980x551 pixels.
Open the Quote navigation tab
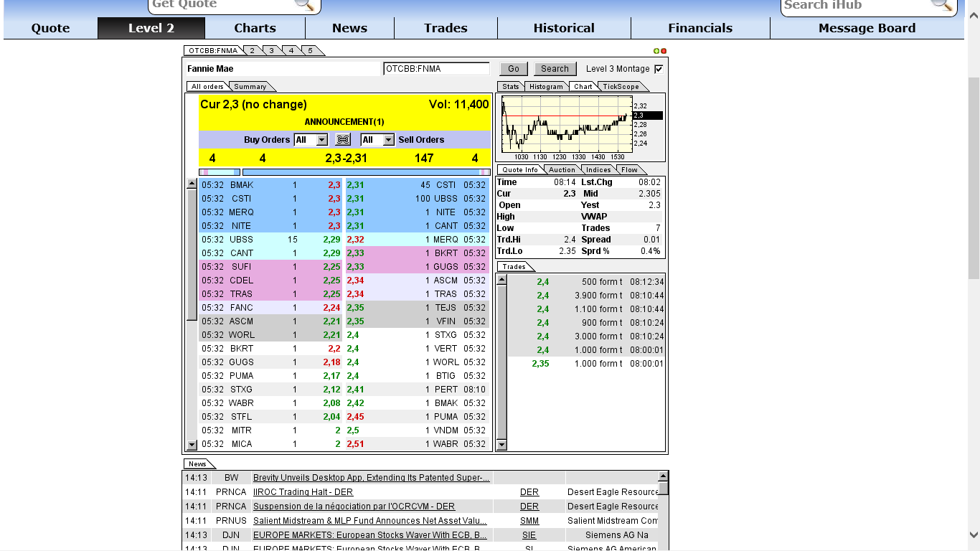click(x=51, y=28)
